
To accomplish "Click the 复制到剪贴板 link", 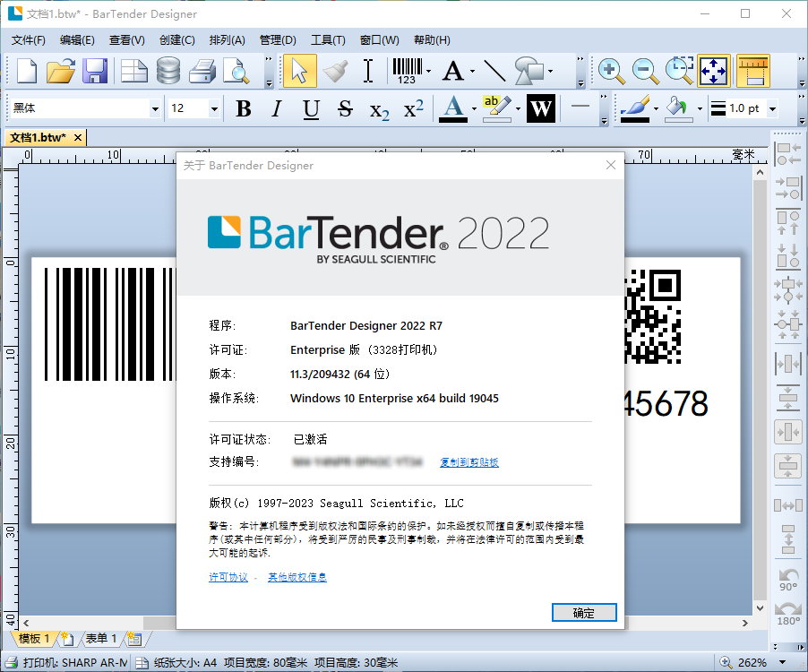I will (468, 462).
